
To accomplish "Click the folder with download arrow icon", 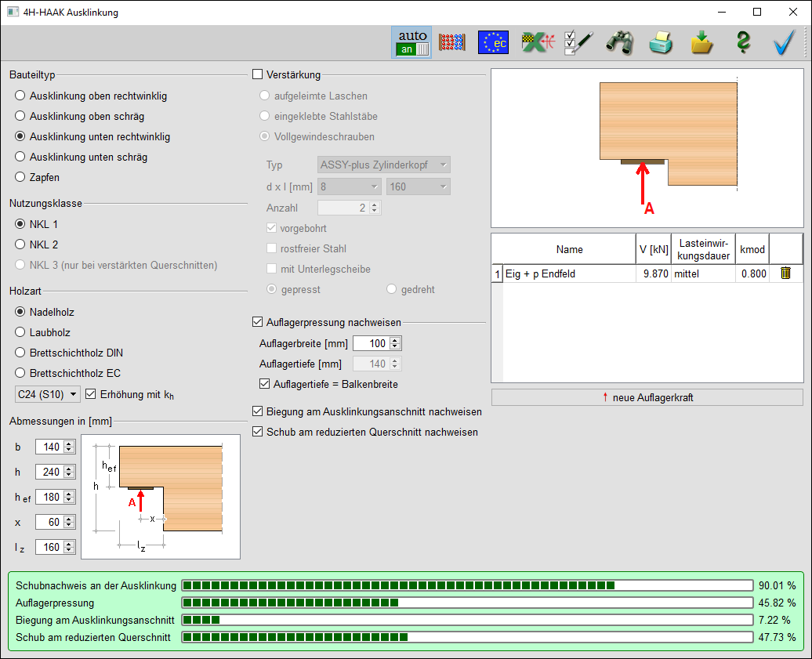I will point(701,42).
